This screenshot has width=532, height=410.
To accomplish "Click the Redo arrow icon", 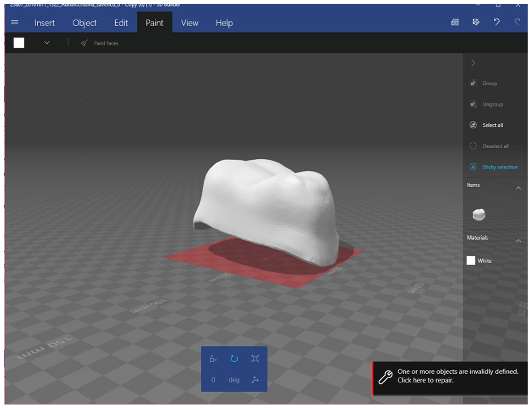I will point(517,22).
